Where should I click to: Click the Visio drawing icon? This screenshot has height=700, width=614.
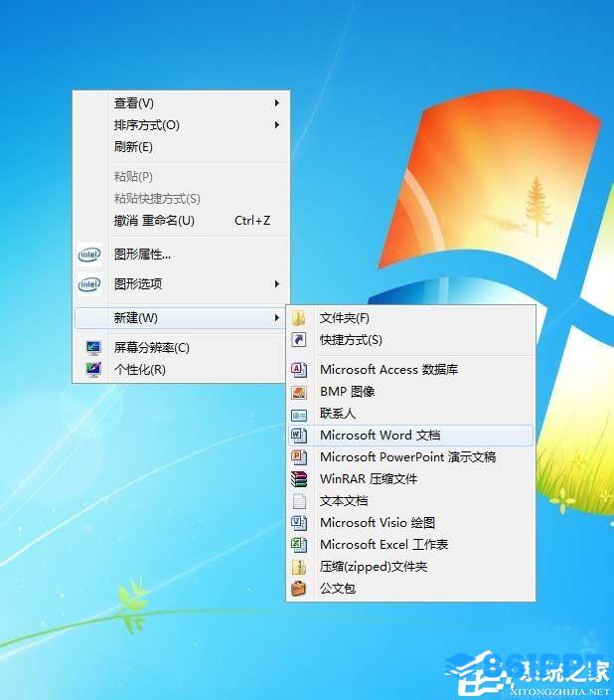299,522
